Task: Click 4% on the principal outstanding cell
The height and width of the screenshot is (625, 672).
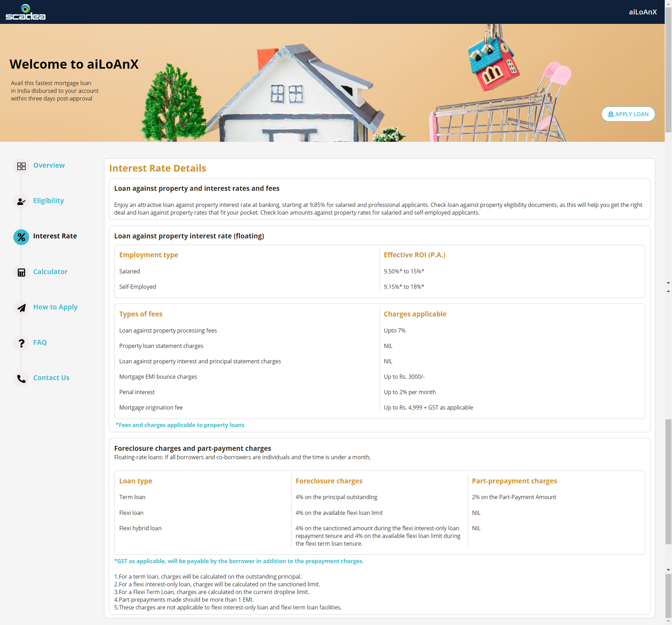Action: pyautogui.click(x=336, y=497)
